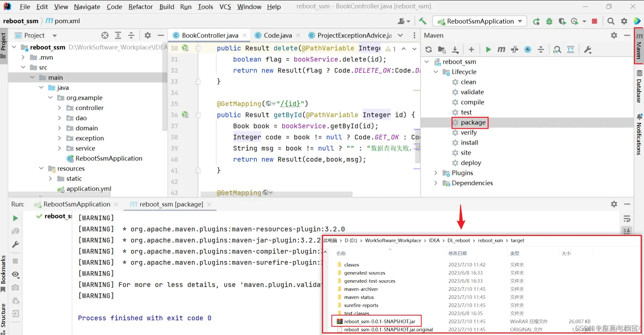Click the Maven download sources icon

455,49
